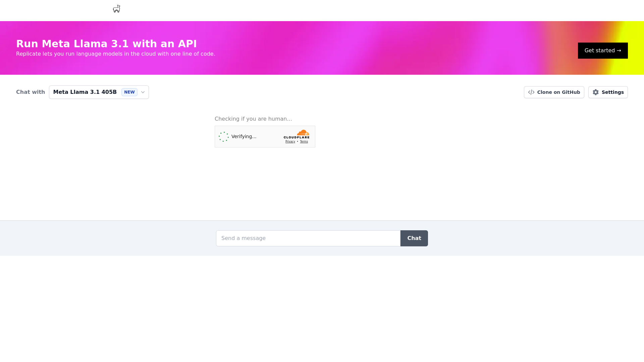
Task: Click the Replicate description line in the banner
Action: tap(115, 54)
